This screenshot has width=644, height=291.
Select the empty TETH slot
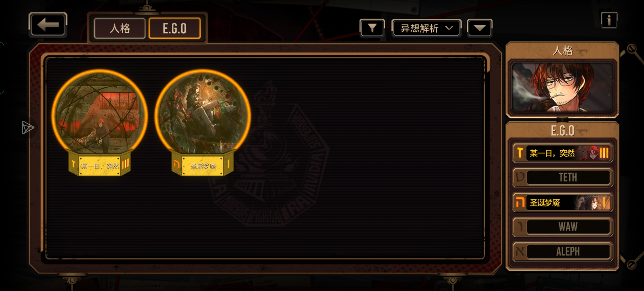pyautogui.click(x=563, y=177)
